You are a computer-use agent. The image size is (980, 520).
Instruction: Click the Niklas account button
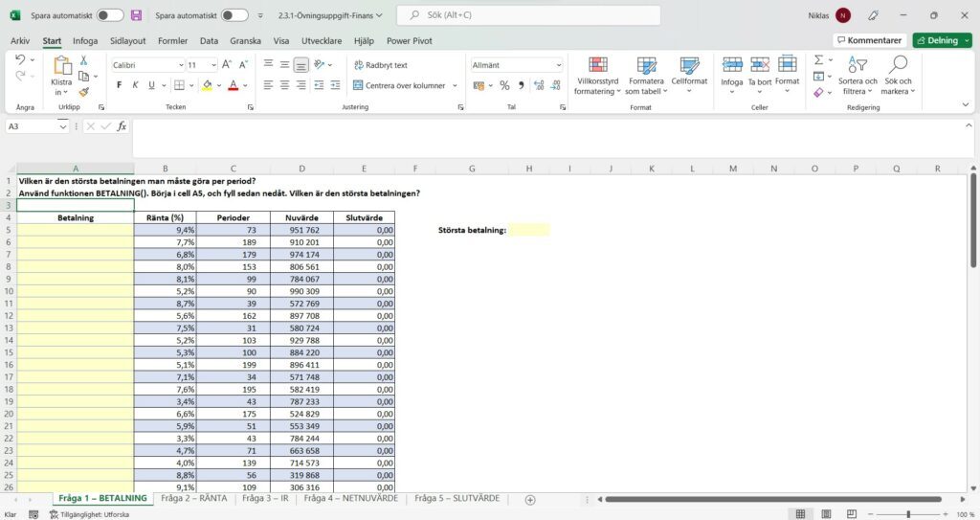tap(830, 15)
